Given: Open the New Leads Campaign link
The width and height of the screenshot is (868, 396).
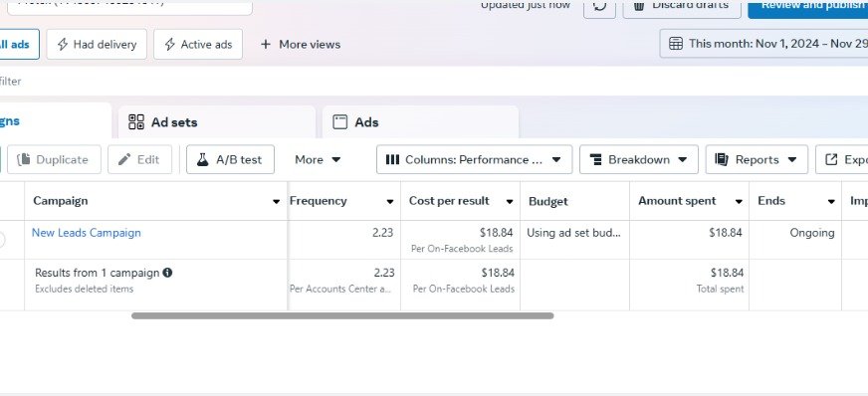Looking at the screenshot, I should click(87, 232).
